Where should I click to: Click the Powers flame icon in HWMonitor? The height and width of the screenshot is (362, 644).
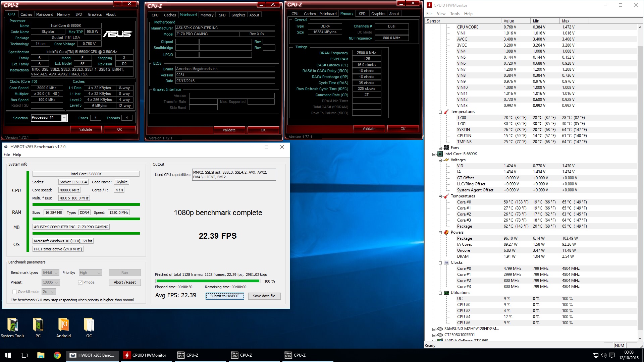point(446,232)
